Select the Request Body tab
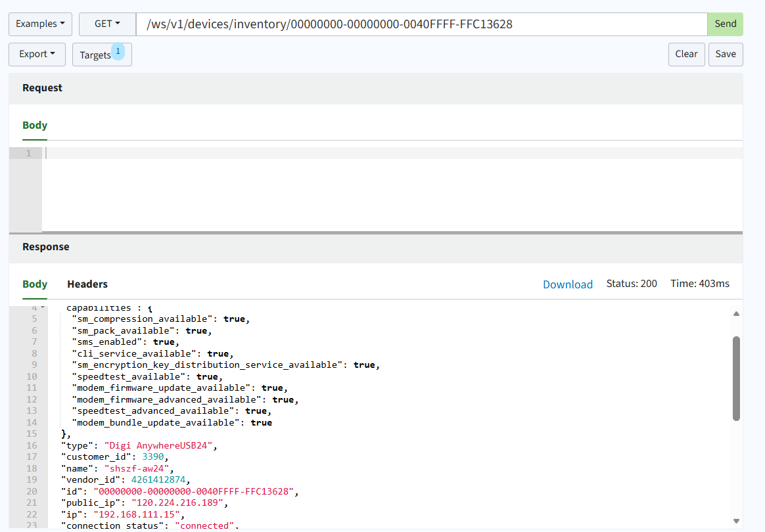 pyautogui.click(x=35, y=125)
